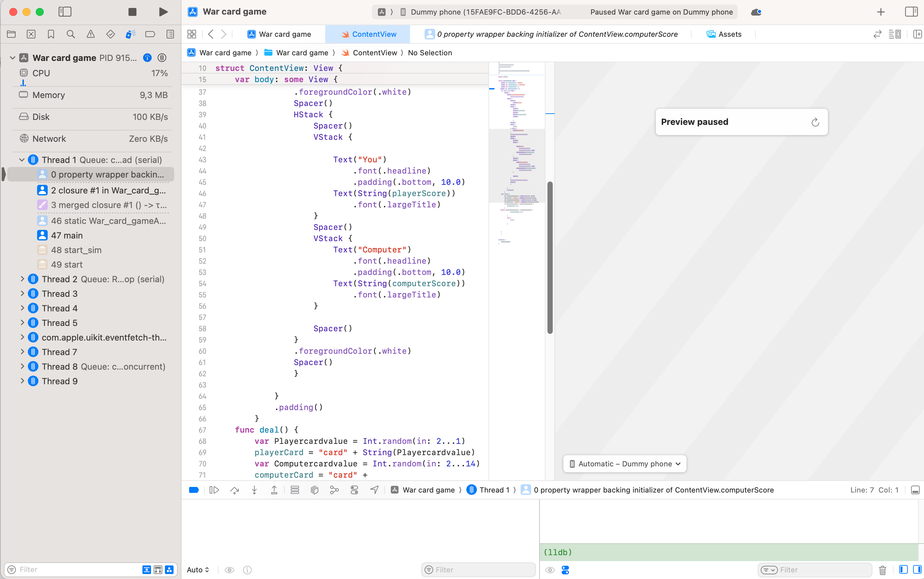Switch to the ContentView tab
This screenshot has height=579, width=924.
[x=368, y=34]
